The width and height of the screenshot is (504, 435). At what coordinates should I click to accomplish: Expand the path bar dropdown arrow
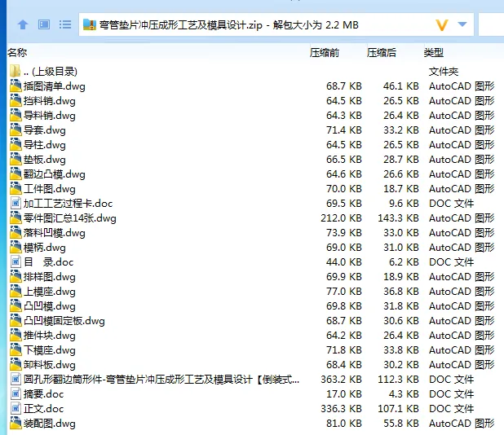point(462,24)
